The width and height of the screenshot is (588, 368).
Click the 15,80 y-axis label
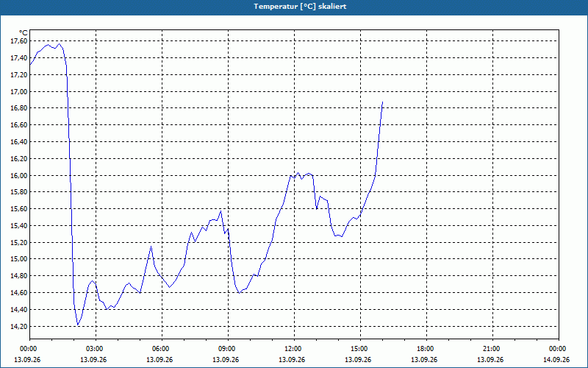tap(19, 192)
